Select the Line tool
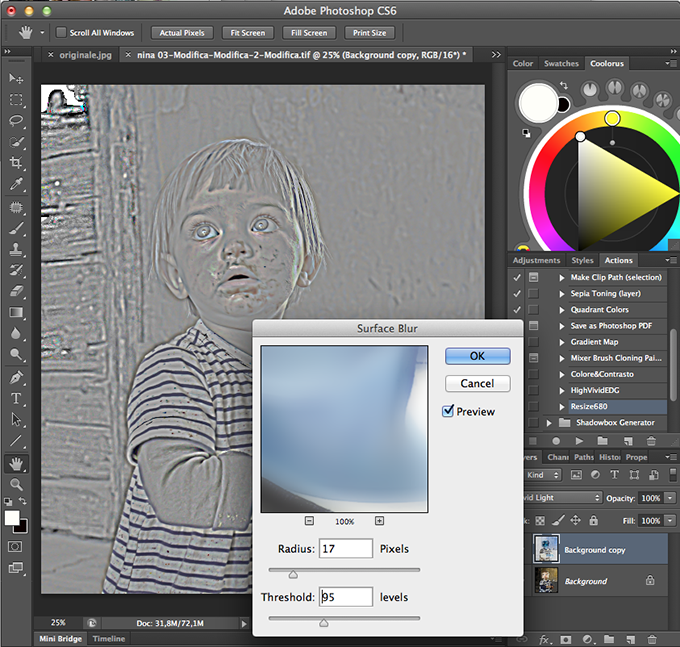 pos(16,441)
